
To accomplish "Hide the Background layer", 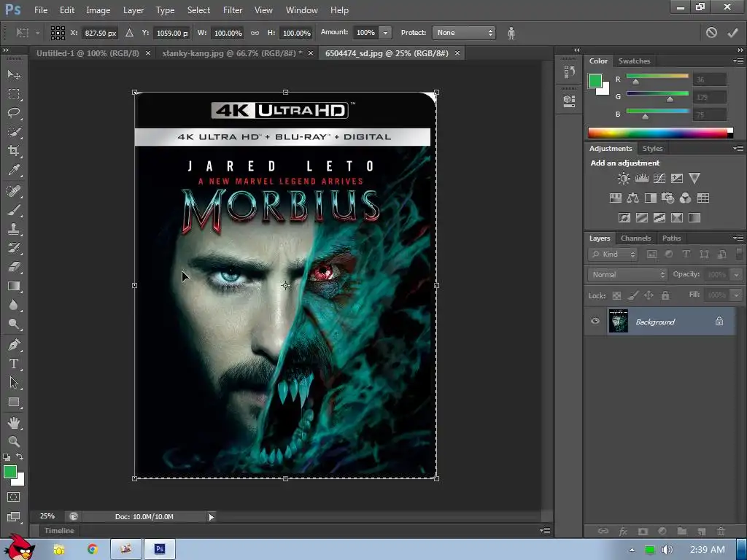I will coord(595,321).
